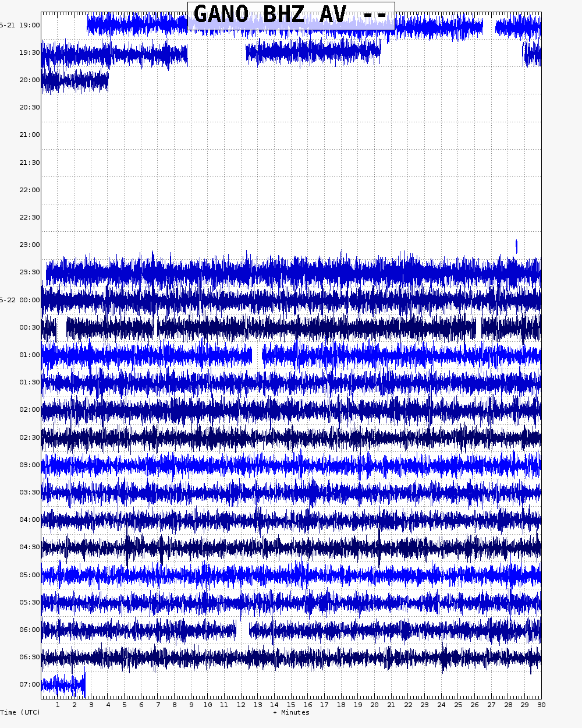The image size is (582, 728).
Task: Click minute 15 on the bottom axis
Action: [x=291, y=705]
